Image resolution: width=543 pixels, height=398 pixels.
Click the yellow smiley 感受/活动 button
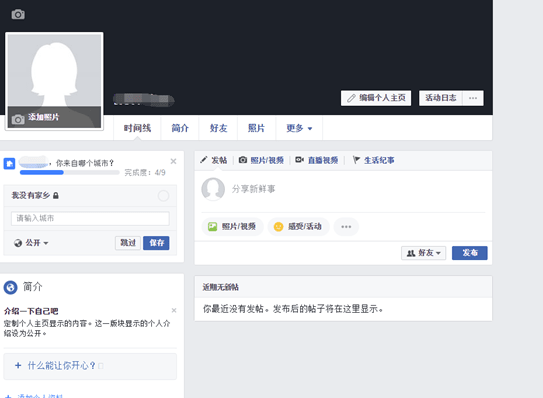298,227
